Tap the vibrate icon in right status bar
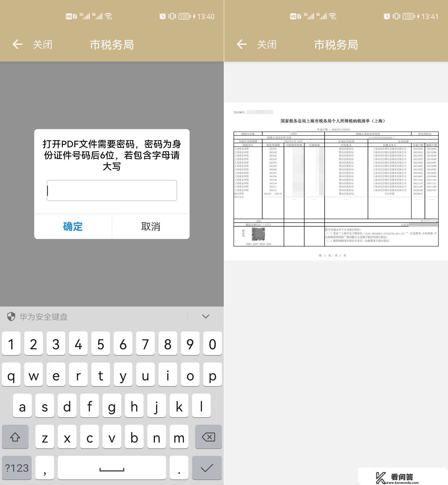 tap(397, 16)
